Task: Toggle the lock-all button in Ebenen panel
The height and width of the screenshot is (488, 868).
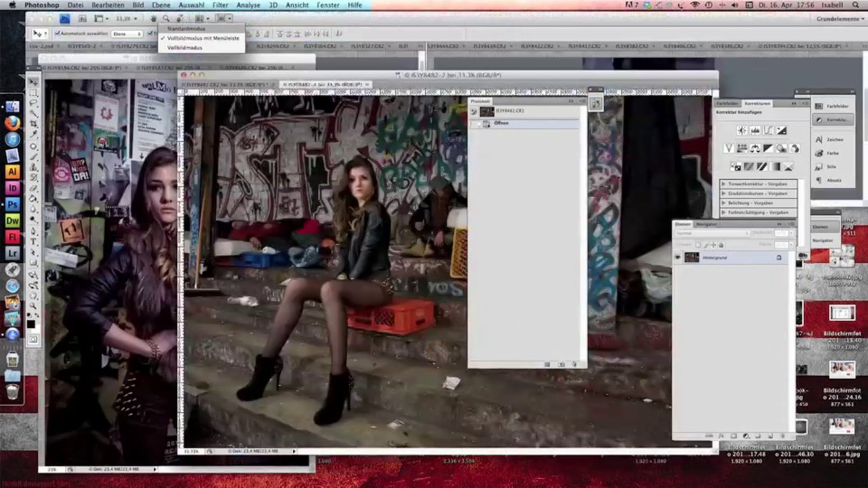Action: (721, 245)
